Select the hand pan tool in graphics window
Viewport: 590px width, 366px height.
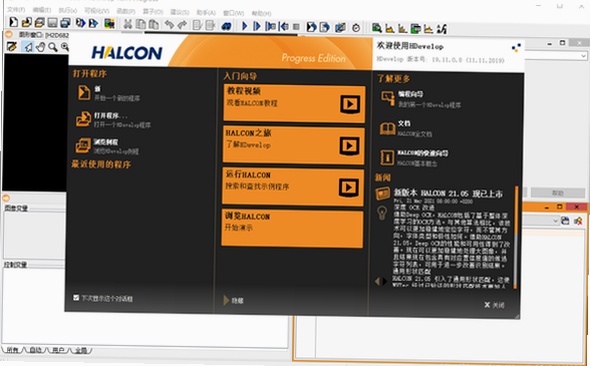(40, 47)
